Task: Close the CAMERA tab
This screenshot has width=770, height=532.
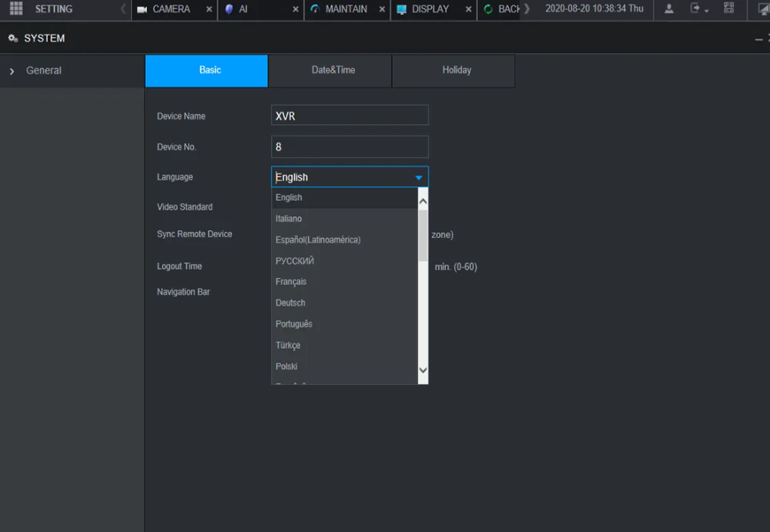Action: (209, 9)
